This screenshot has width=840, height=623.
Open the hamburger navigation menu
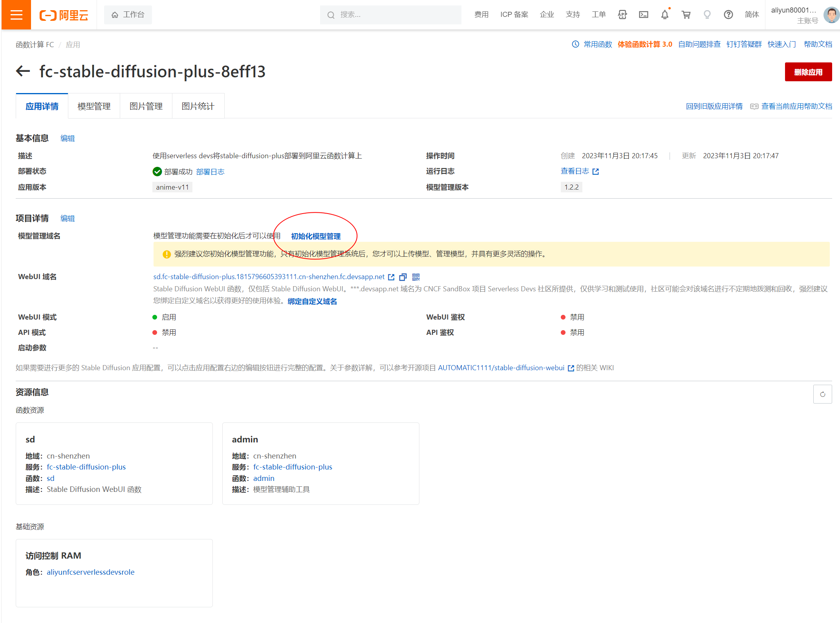(x=16, y=15)
